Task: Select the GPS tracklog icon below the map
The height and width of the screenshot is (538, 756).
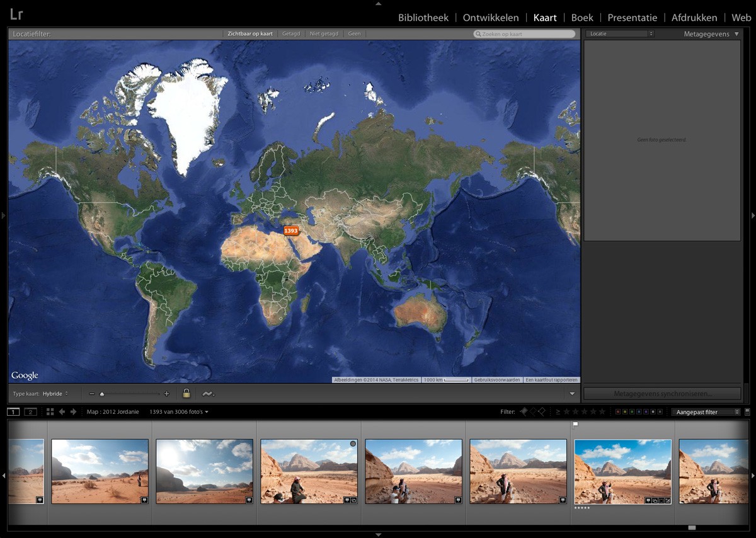Action: pos(207,393)
